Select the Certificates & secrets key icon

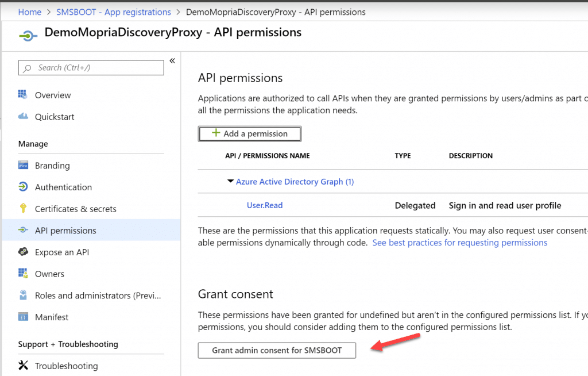23,209
